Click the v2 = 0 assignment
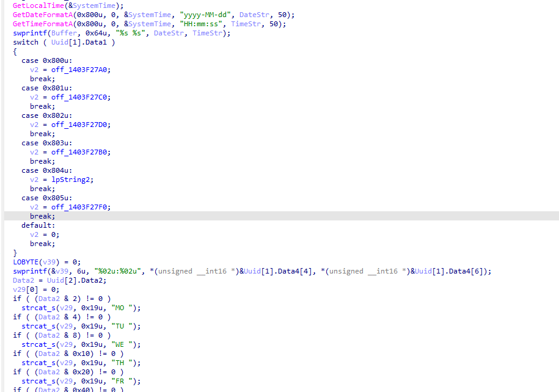 coord(45,235)
